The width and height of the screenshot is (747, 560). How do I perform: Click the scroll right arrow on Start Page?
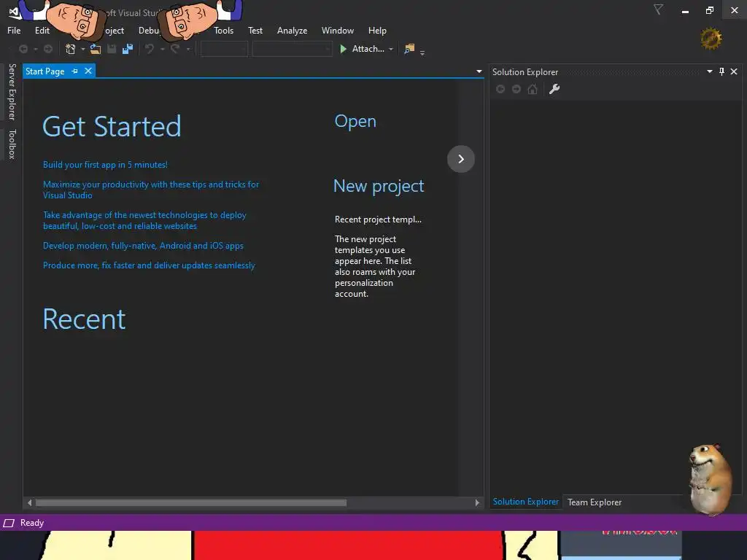(477, 503)
